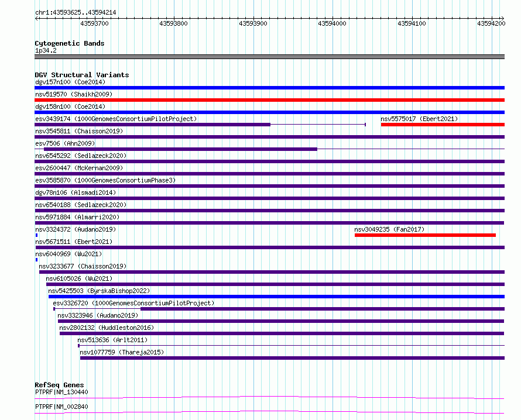The image size is (521, 420).
Task: Select dgv78n106 (Alsmadi2014) label
Action: 76,192
